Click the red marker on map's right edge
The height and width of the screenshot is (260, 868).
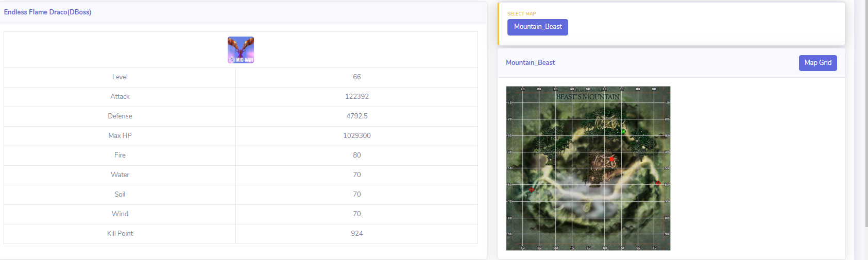[658, 183]
